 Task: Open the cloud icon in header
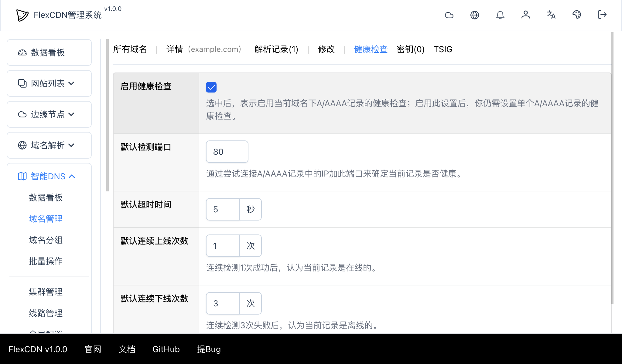point(449,15)
